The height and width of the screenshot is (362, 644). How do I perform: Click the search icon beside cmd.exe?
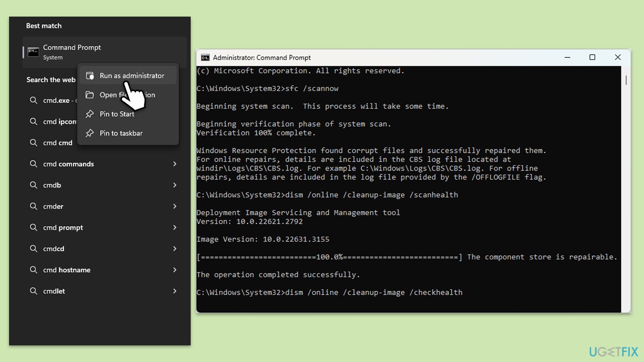pyautogui.click(x=34, y=100)
